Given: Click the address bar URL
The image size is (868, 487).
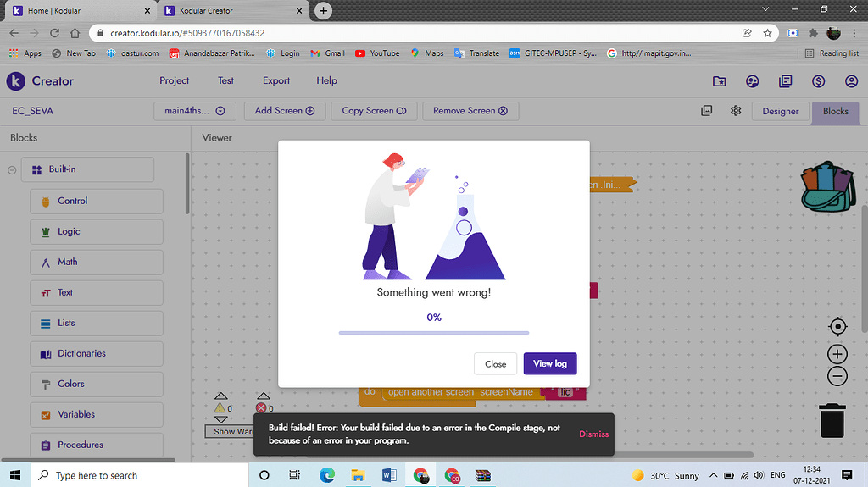Looking at the screenshot, I should point(187,33).
